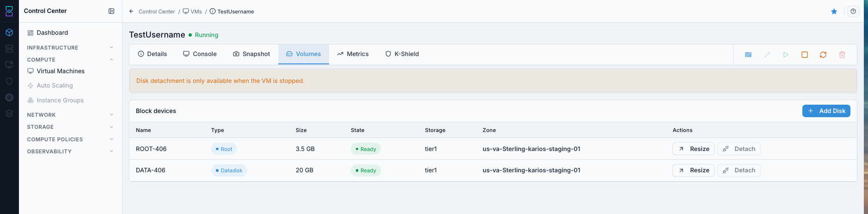Click Resize for ROOT-406 disk
This screenshot has height=214, width=868.
694,149
